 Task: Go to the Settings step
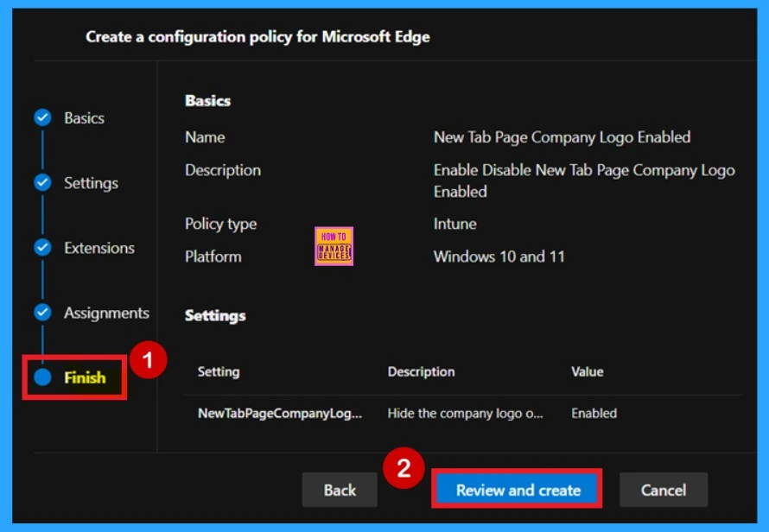91,183
